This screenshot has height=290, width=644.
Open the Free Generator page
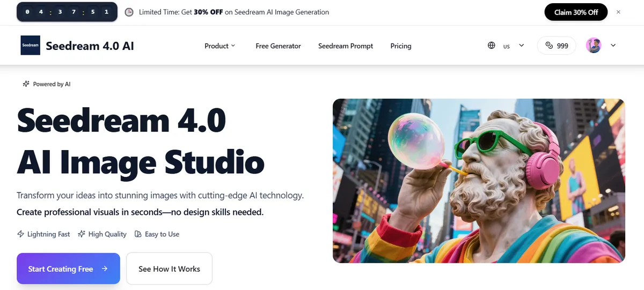point(278,46)
